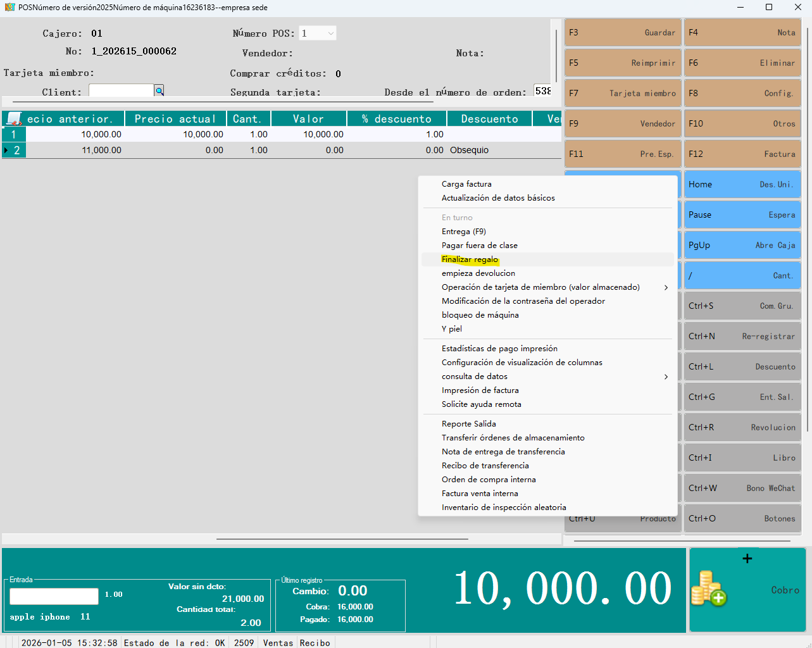Screen dimensions: 812x648
Task: Click the Cobro coins icon
Action: click(x=708, y=589)
